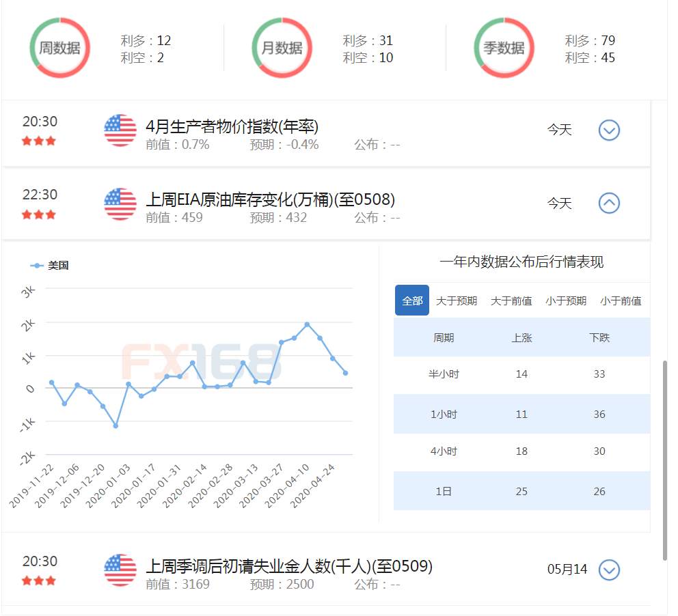This screenshot has width=678, height=616.
Task: Toggle the 美国 legend series marker
Action: 37,266
